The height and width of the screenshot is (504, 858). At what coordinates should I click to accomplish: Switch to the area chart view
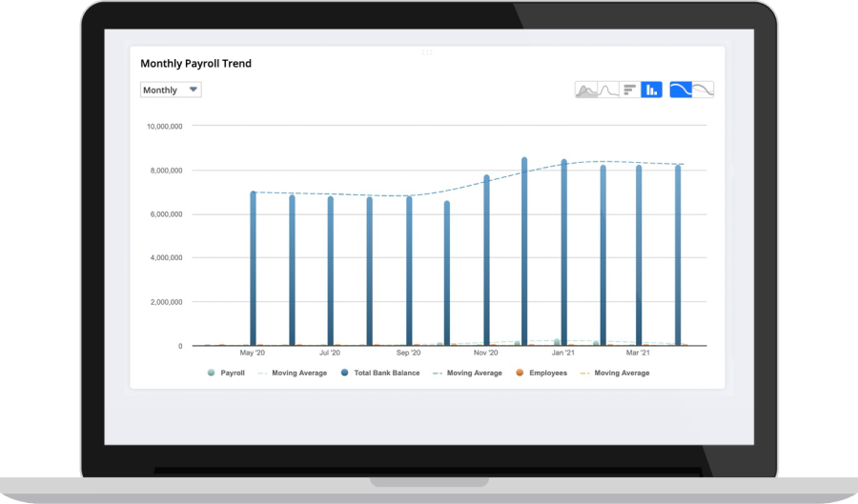[586, 90]
